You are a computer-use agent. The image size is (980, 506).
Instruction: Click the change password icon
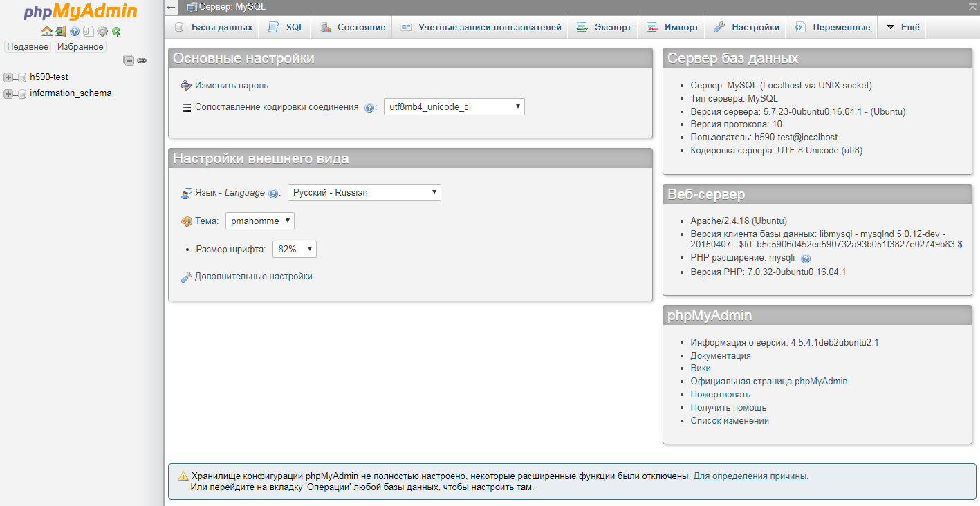click(x=186, y=86)
